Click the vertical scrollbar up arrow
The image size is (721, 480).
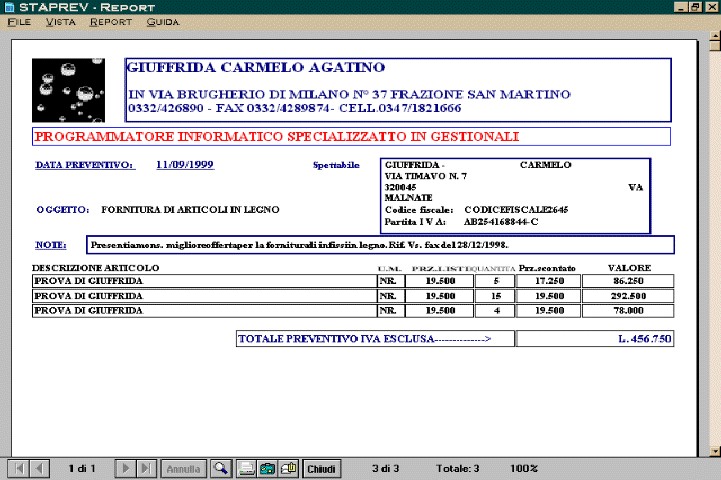(x=714, y=41)
